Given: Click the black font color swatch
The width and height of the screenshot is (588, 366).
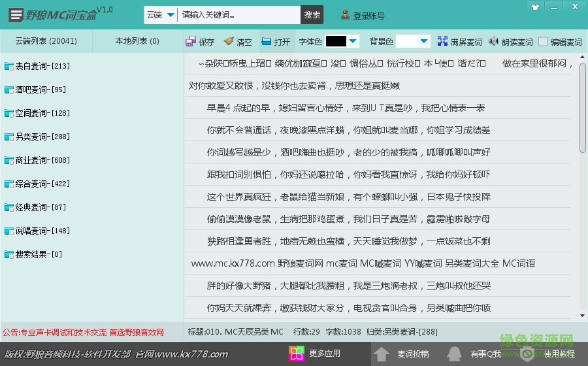Looking at the screenshot, I should point(336,41).
